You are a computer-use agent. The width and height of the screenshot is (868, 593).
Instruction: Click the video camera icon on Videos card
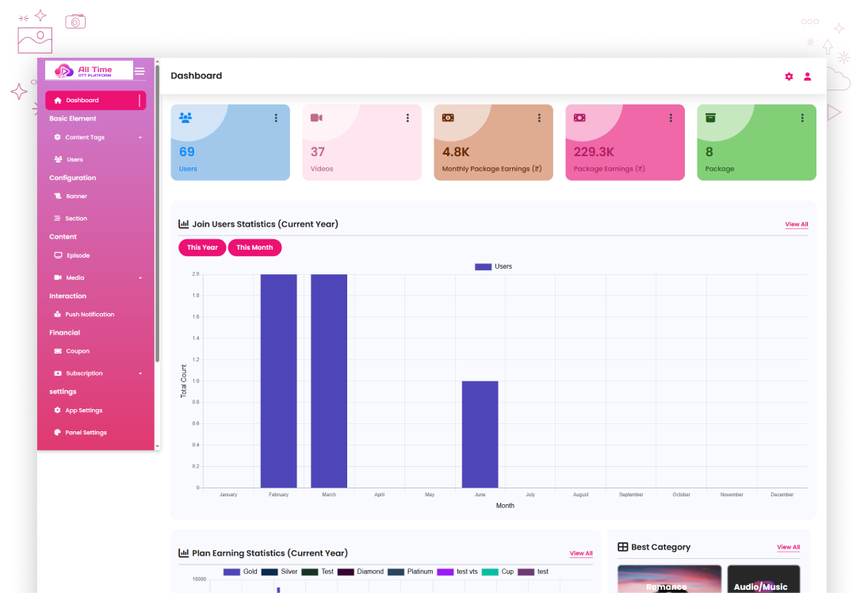click(x=316, y=117)
